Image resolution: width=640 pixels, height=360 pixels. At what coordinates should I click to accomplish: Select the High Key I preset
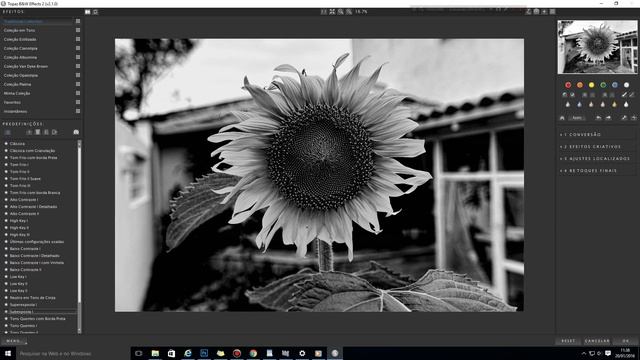point(19,220)
